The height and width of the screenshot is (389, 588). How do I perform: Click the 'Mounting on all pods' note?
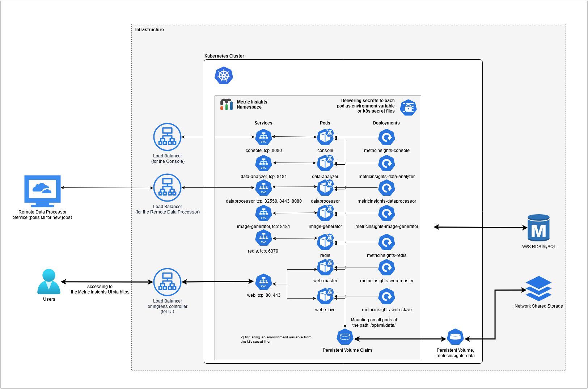374,322
